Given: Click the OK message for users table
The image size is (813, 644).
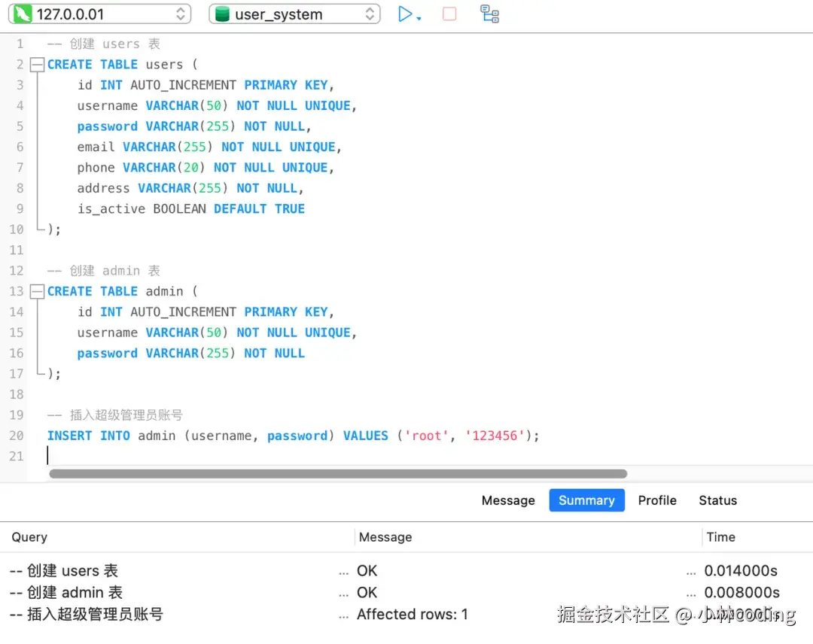Looking at the screenshot, I should 367,570.
